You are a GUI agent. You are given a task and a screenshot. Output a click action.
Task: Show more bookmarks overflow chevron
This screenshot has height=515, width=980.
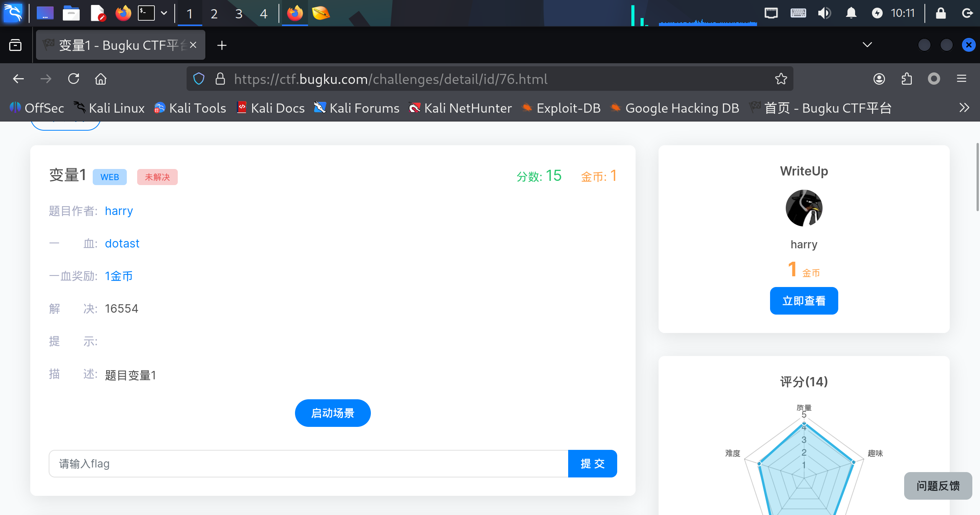(x=964, y=108)
